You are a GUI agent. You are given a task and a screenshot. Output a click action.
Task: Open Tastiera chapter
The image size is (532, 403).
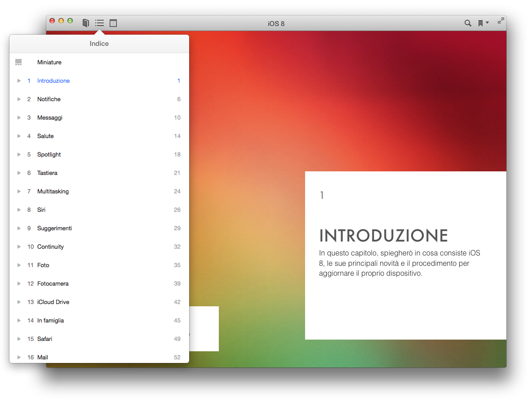[47, 173]
